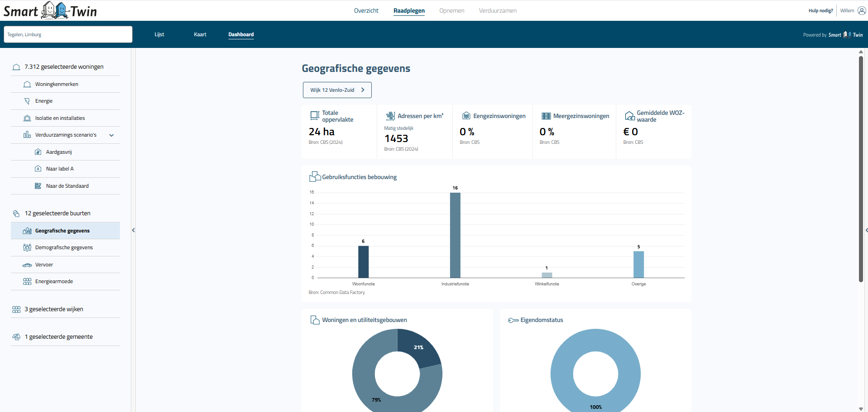
Task: Select the Energie lightning icon
Action: [x=27, y=101]
